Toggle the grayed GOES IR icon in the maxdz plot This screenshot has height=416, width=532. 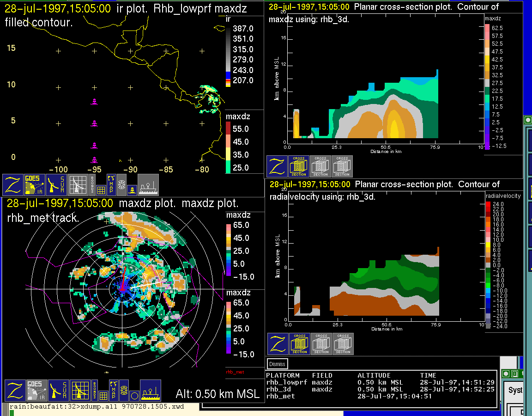point(37,391)
